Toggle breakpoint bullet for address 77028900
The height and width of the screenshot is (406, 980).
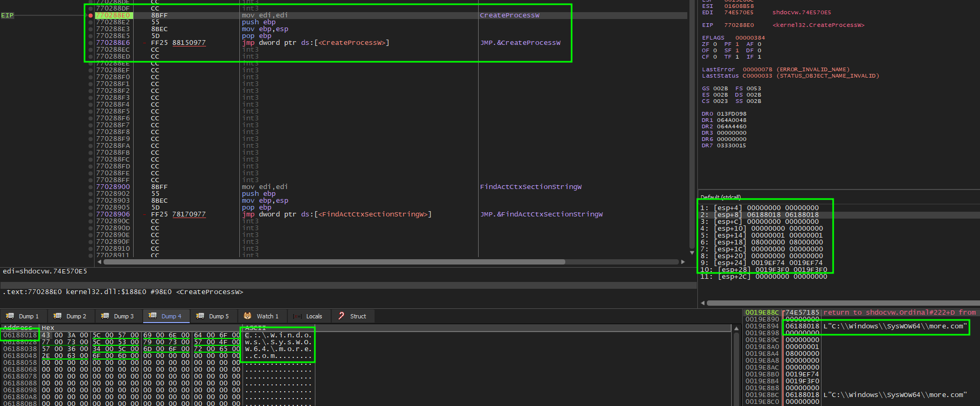click(91, 187)
